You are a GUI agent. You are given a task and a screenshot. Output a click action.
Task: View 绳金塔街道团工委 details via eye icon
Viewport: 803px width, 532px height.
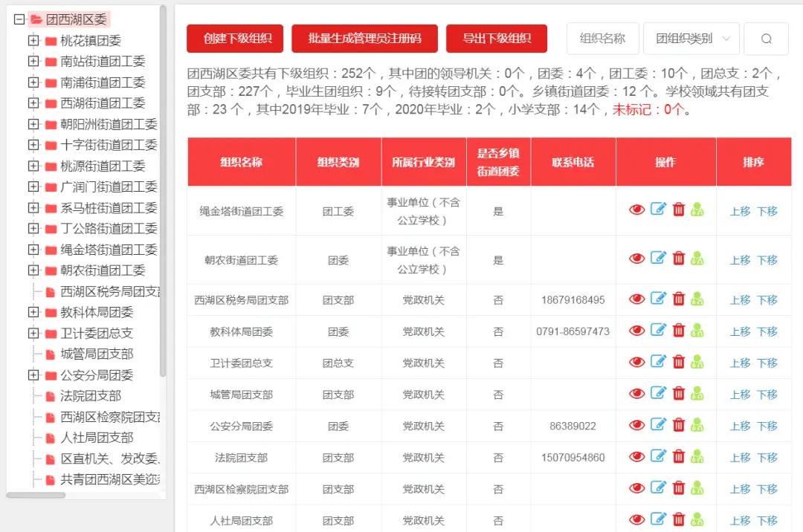click(636, 210)
